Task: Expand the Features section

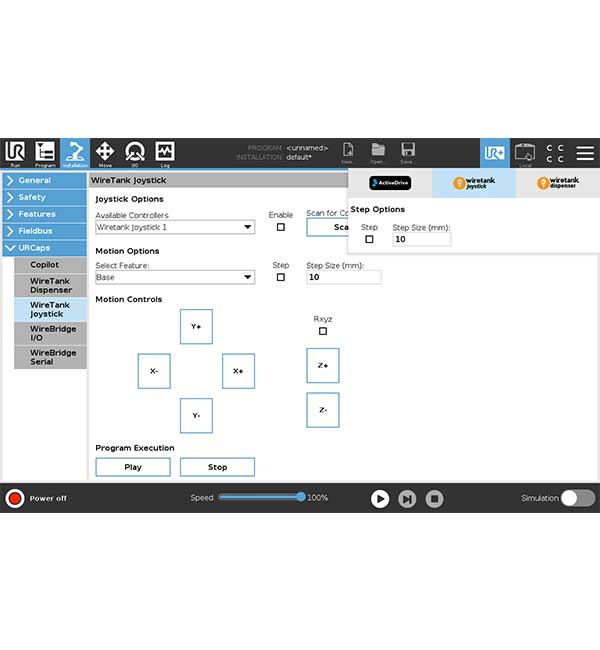Action: (44, 214)
